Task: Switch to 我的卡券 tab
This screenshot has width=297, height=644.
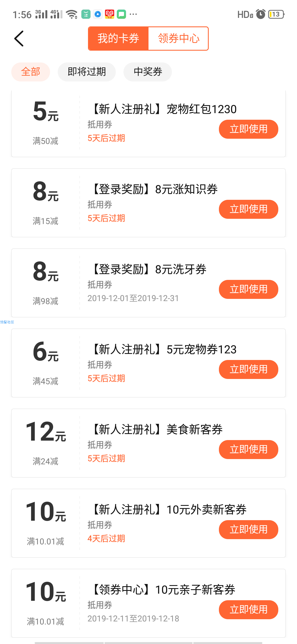Action: [x=118, y=39]
